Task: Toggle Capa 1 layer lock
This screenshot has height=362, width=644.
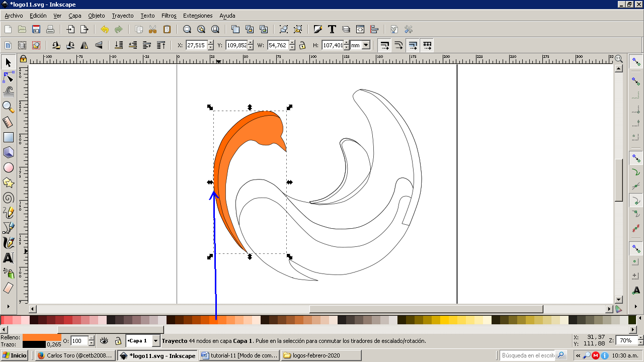Action: [118, 340]
